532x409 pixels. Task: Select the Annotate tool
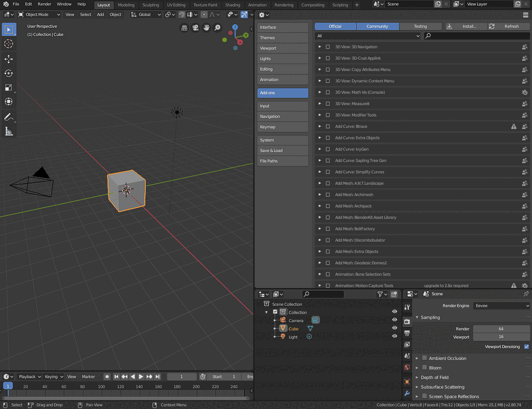tap(9, 117)
